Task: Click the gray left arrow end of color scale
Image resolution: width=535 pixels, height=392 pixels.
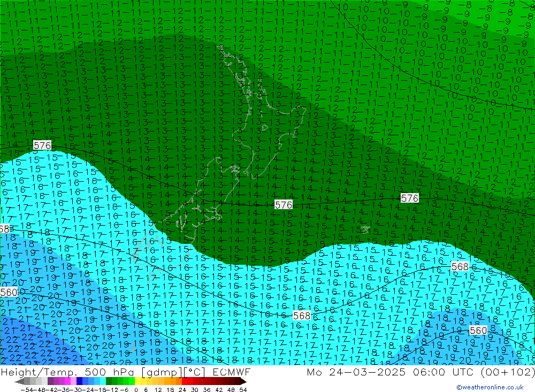Action: [x=19, y=381]
